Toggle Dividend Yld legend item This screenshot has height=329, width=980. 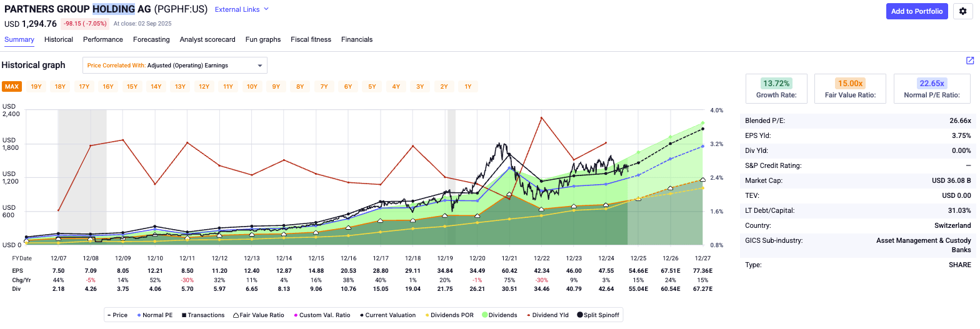pos(546,315)
